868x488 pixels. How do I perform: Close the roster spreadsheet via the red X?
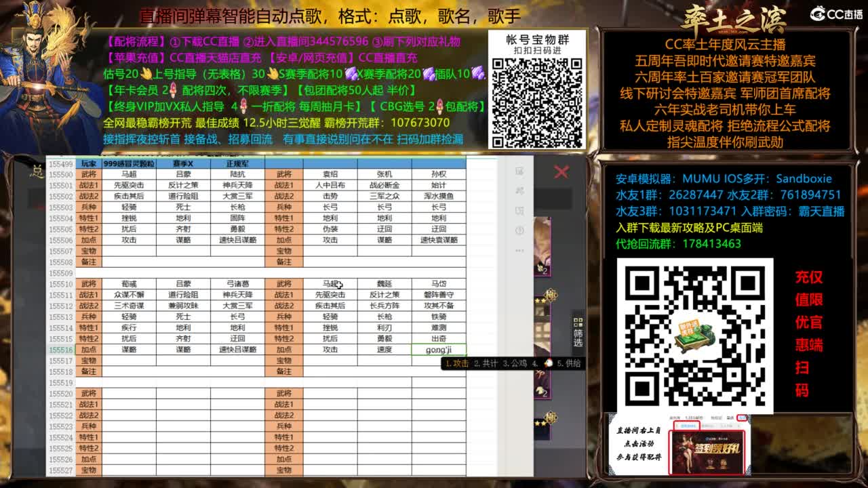click(x=561, y=170)
